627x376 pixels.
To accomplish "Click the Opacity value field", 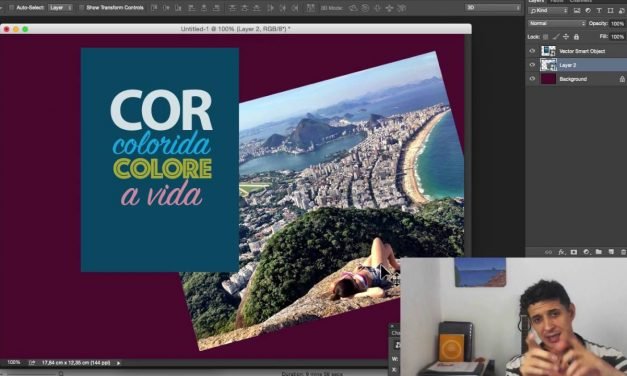I will [617, 24].
